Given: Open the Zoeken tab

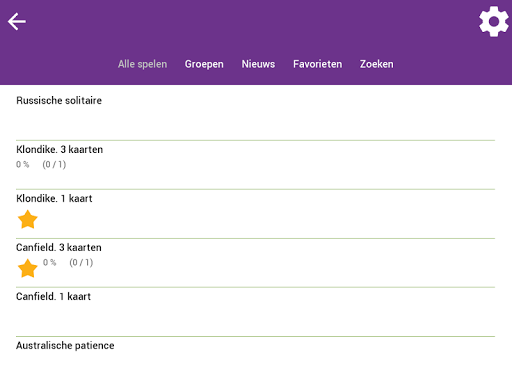Looking at the screenshot, I should [377, 64].
